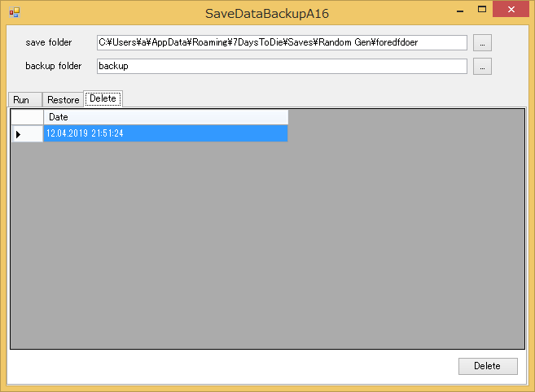Maximize the SaveDataBackupA16 window
This screenshot has height=392, width=535.
tap(482, 10)
